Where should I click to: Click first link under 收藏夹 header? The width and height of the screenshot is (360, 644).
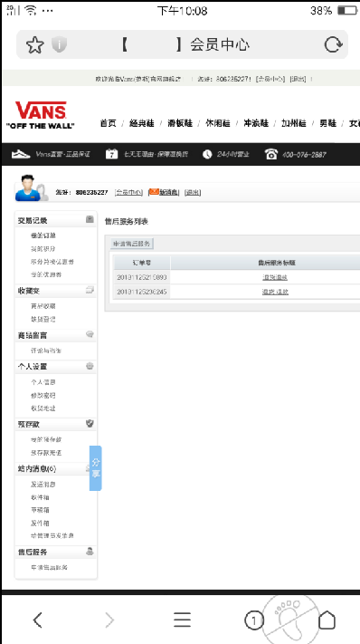pos(43,306)
